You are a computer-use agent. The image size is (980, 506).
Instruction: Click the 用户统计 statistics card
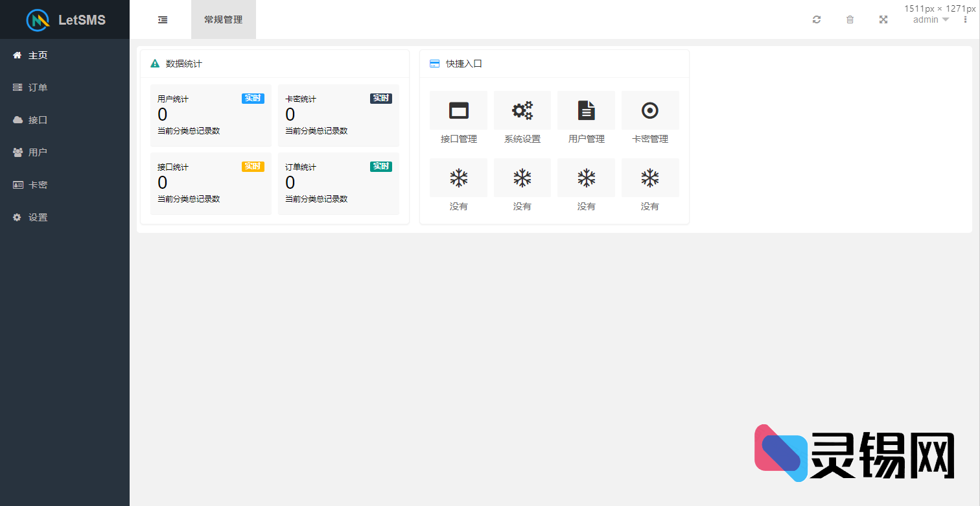(x=211, y=115)
